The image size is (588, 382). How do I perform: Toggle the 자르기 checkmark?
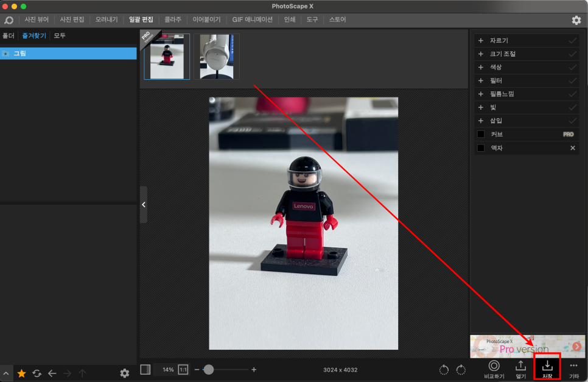(x=573, y=41)
